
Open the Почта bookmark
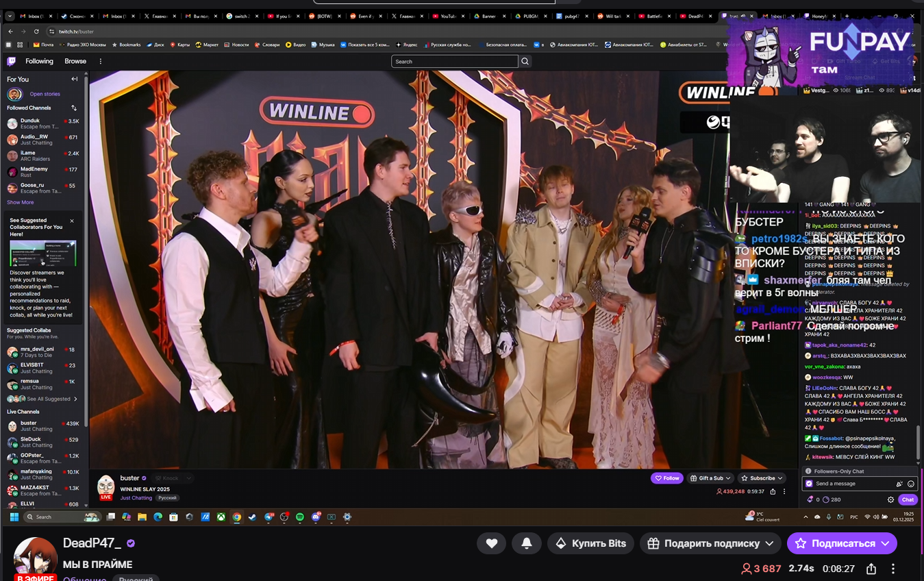(x=43, y=45)
